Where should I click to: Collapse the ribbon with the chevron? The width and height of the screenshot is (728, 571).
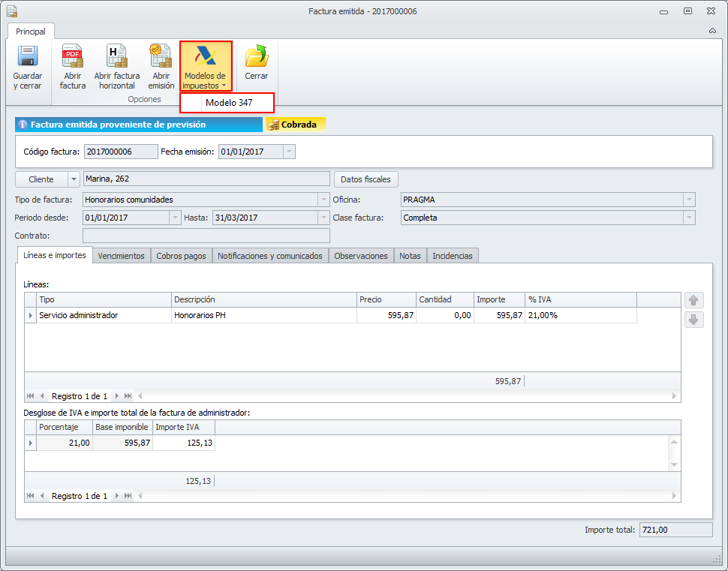(x=712, y=31)
